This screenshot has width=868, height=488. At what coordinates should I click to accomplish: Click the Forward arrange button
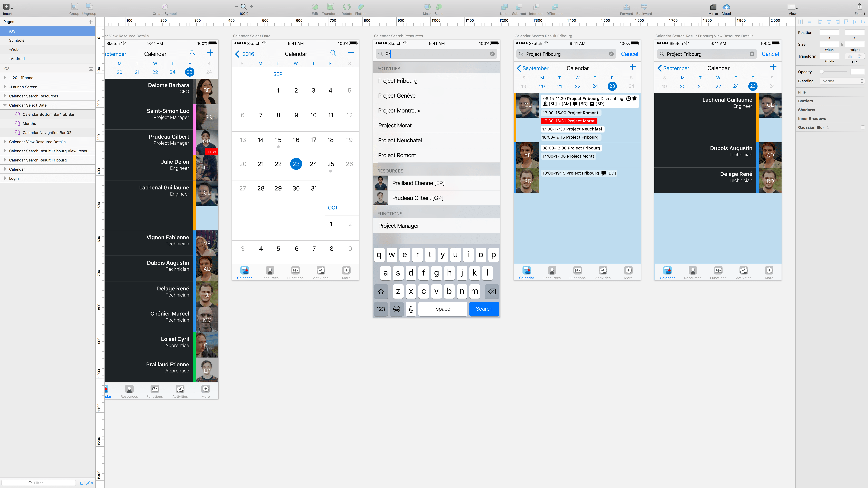tap(626, 7)
